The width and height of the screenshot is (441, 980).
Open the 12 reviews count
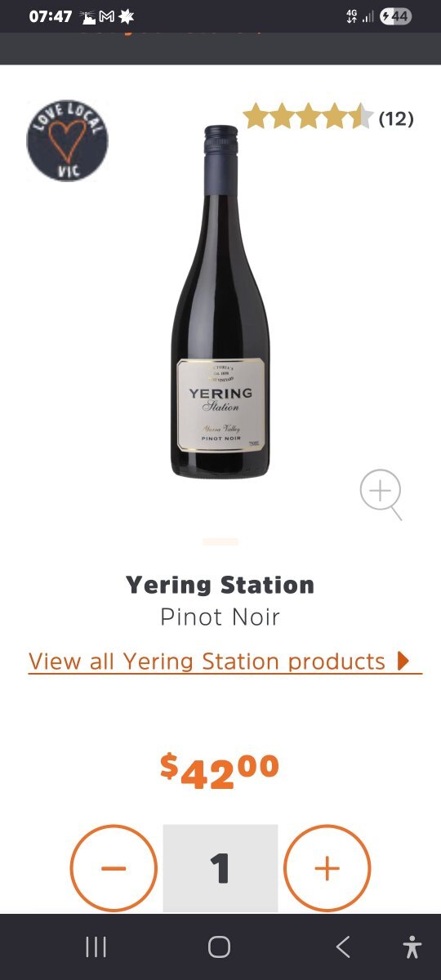(396, 118)
